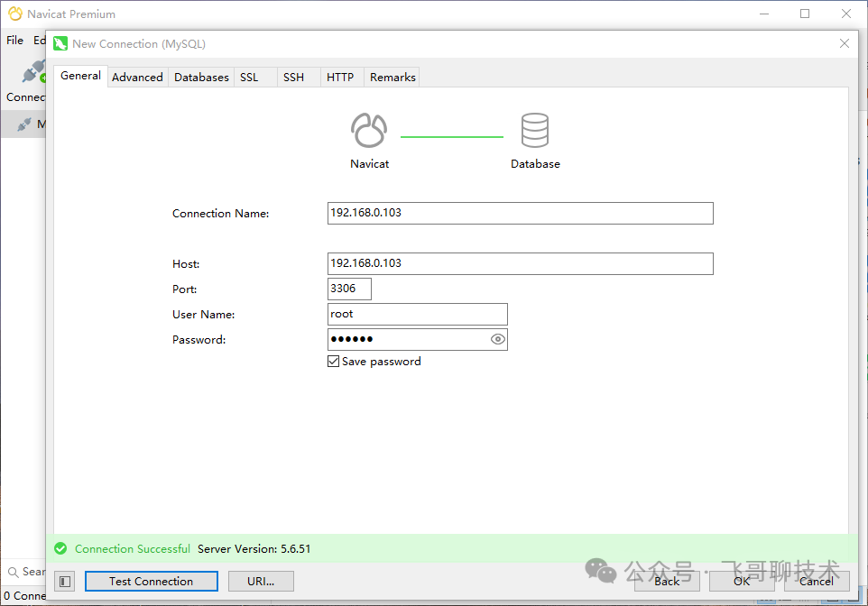Open the HTTP tab
Image resolution: width=868 pixels, height=606 pixels.
pyautogui.click(x=340, y=77)
